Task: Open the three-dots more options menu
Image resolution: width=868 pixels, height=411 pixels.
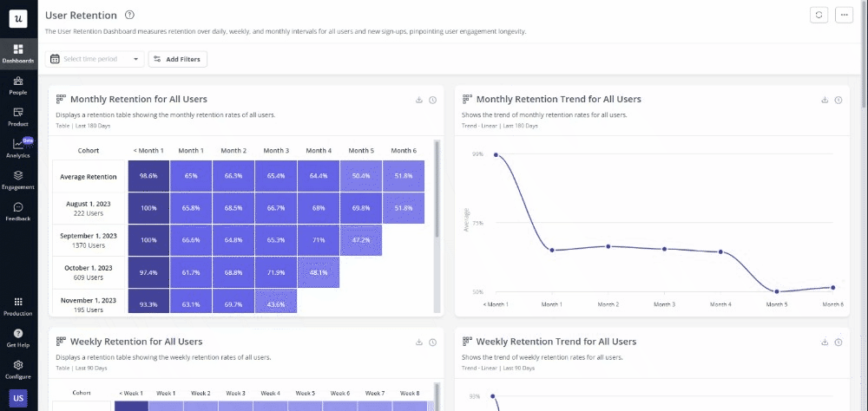Action: coord(843,15)
